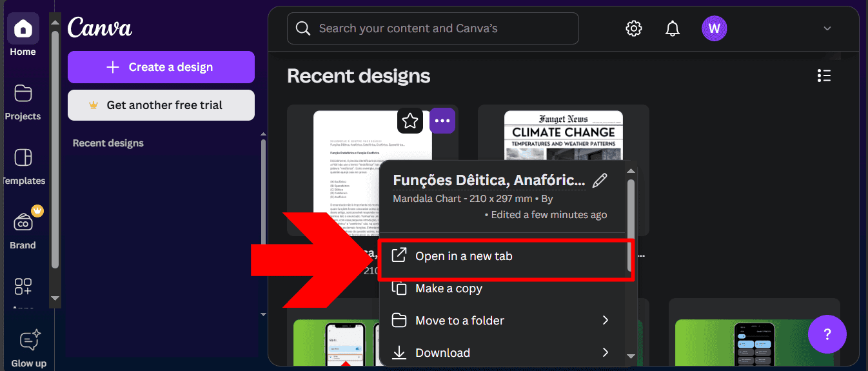The height and width of the screenshot is (371, 868).
Task: Star the Funções design thumbnail
Action: pyautogui.click(x=410, y=121)
